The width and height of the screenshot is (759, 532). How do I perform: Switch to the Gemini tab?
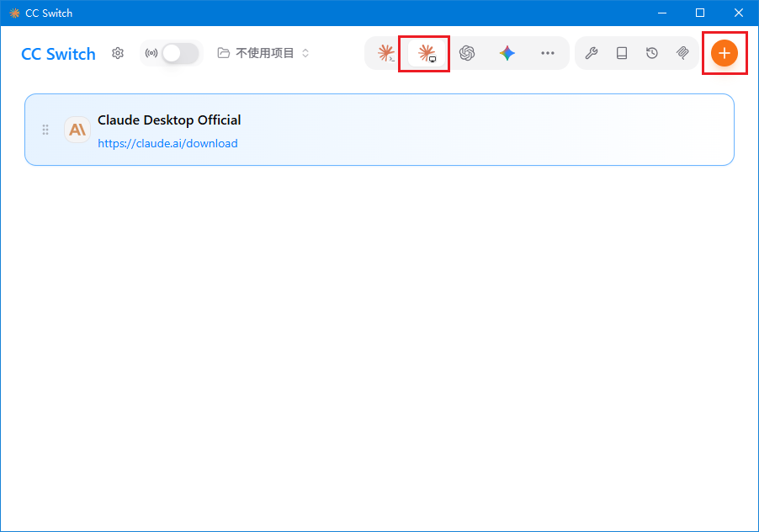point(507,53)
